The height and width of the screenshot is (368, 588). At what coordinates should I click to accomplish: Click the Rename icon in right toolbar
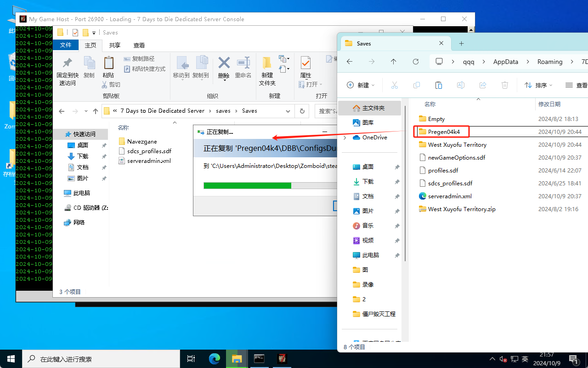coord(461,85)
